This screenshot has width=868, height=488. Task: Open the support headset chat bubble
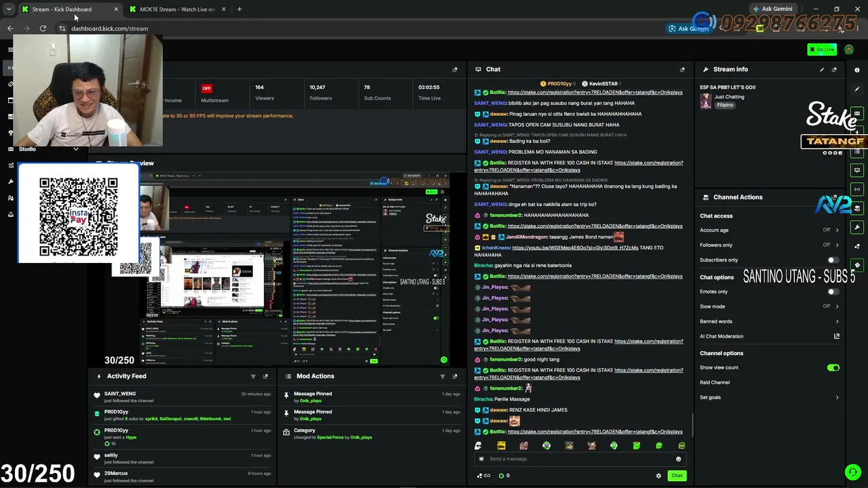(852, 472)
